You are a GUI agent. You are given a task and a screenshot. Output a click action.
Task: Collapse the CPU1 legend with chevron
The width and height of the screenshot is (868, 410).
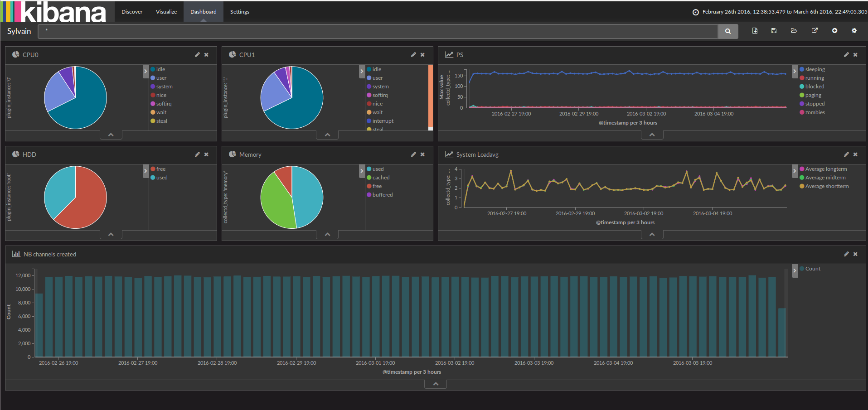(x=362, y=71)
